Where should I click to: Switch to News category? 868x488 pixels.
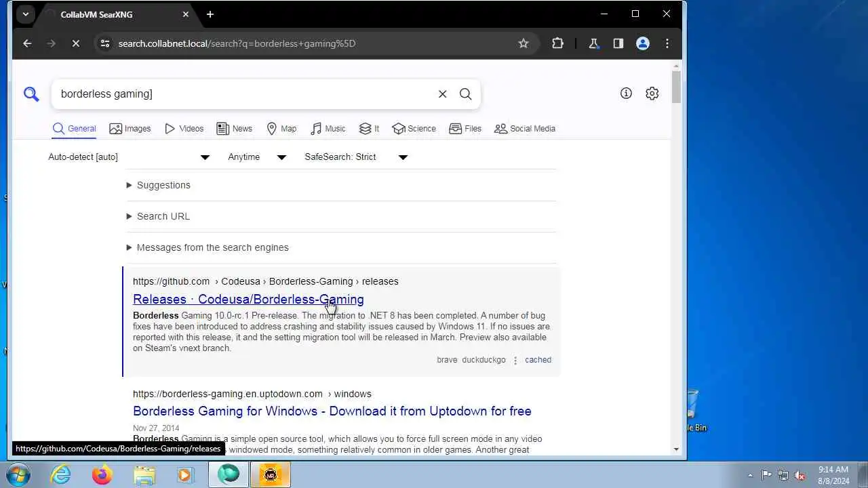[x=234, y=129]
